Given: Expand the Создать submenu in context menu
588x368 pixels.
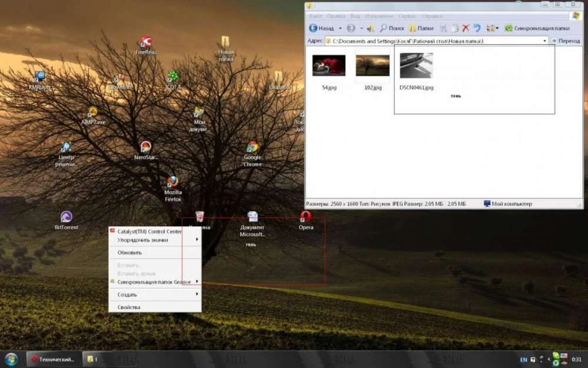Looking at the screenshot, I should point(155,294).
